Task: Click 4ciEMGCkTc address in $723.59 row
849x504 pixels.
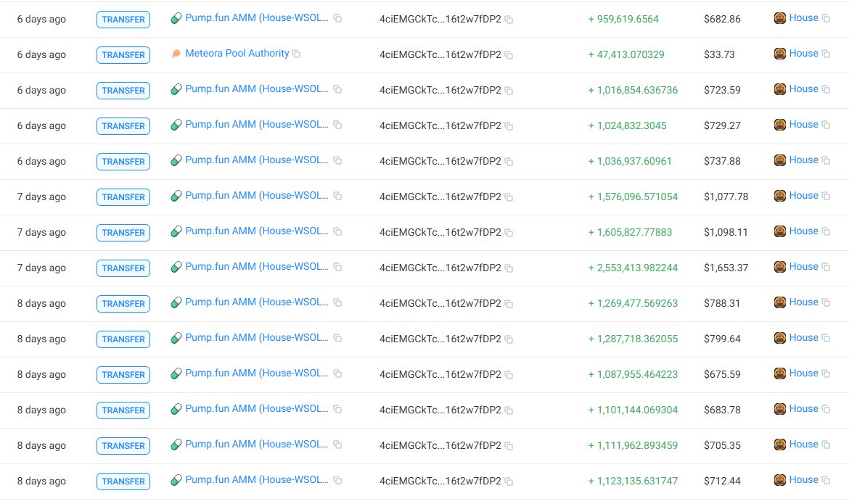Action: tap(440, 90)
